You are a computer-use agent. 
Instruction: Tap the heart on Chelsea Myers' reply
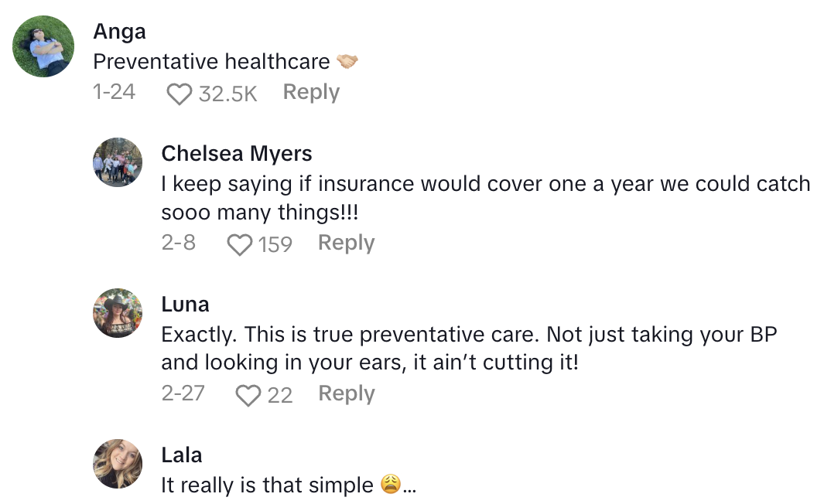(240, 245)
